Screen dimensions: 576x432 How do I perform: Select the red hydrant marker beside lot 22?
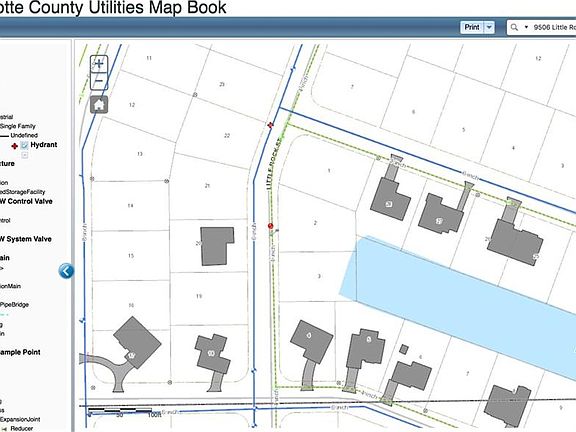[x=271, y=125]
